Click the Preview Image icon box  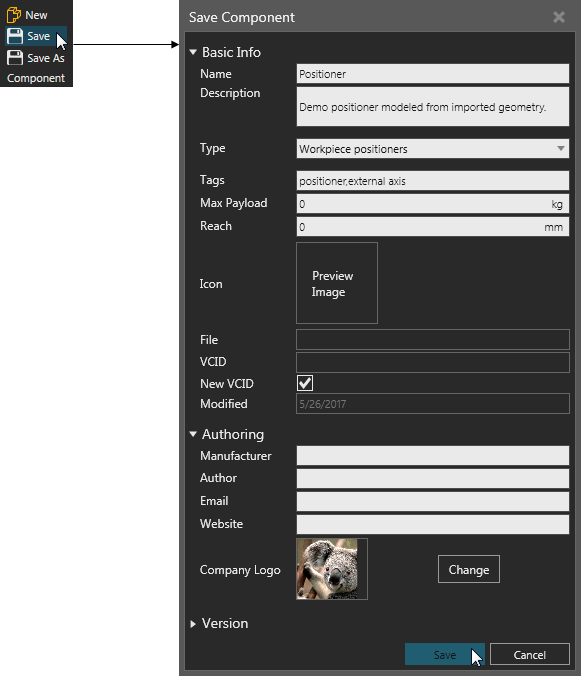[337, 283]
